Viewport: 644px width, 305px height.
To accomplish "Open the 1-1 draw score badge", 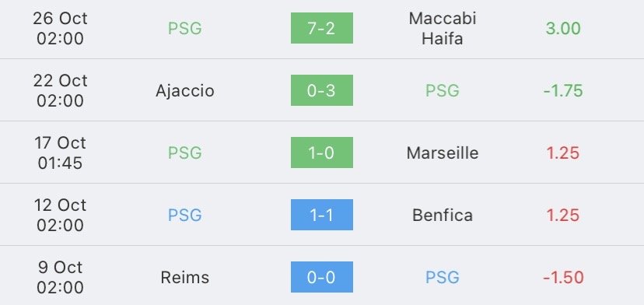I will (x=321, y=215).
